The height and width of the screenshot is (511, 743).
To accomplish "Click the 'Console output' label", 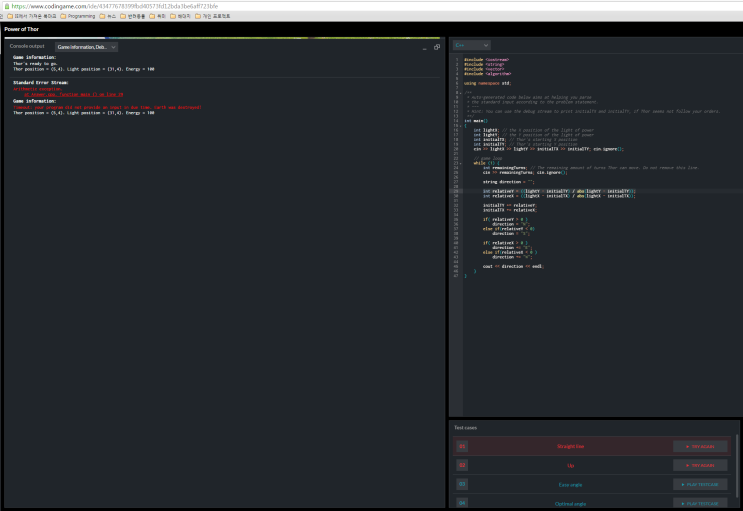I will [x=27, y=46].
